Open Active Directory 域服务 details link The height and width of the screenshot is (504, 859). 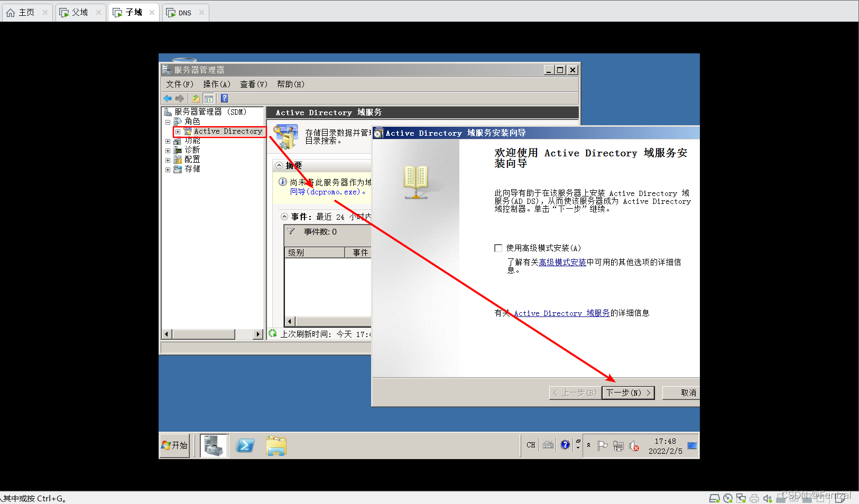pyautogui.click(x=562, y=313)
